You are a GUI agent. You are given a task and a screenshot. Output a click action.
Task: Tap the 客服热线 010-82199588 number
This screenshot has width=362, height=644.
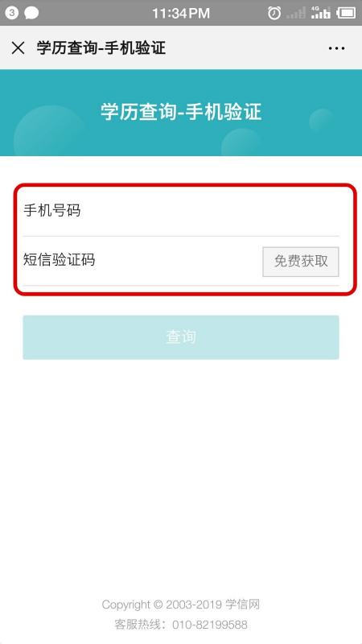(210, 625)
